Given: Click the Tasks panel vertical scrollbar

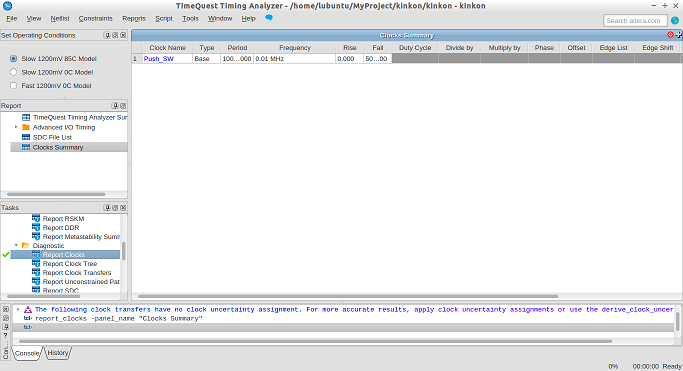Looking at the screenshot, I should 124,251.
